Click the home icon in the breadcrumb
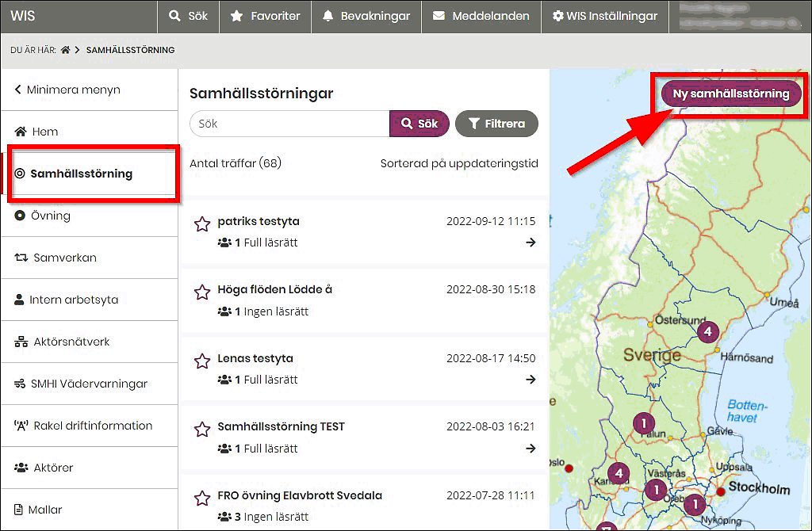Viewport: 812px width, 531px height. (66, 49)
